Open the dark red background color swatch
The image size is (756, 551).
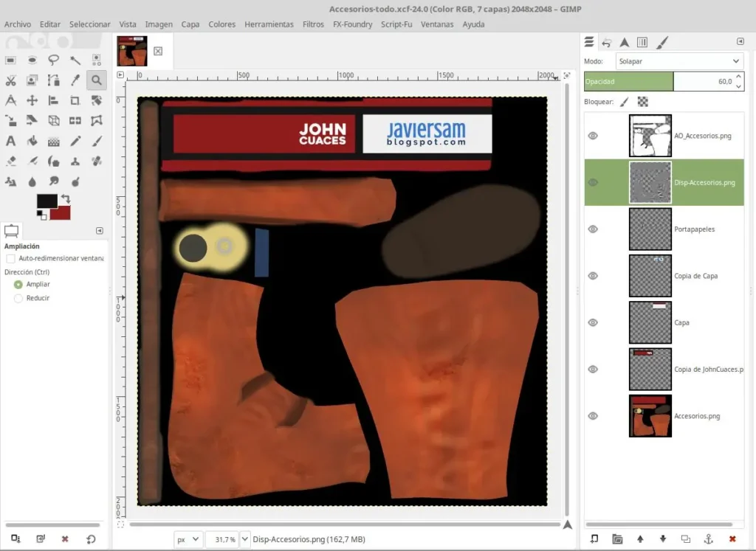tap(63, 215)
